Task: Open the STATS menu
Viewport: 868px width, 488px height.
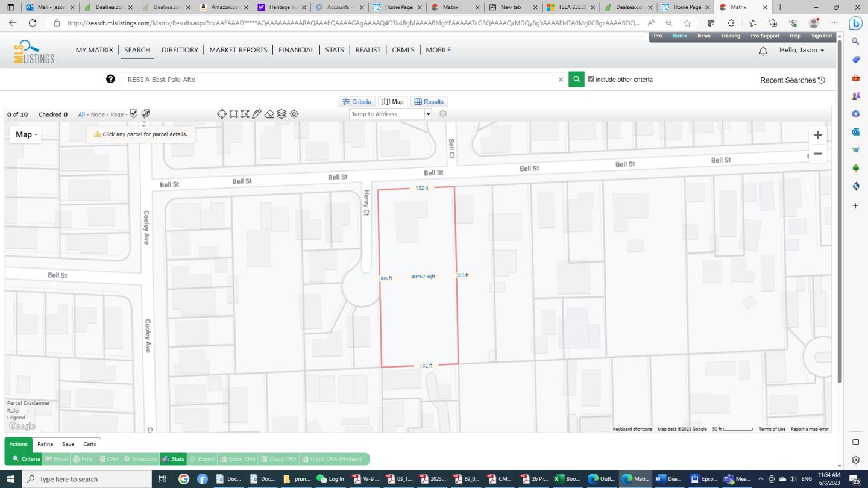Action: (335, 50)
